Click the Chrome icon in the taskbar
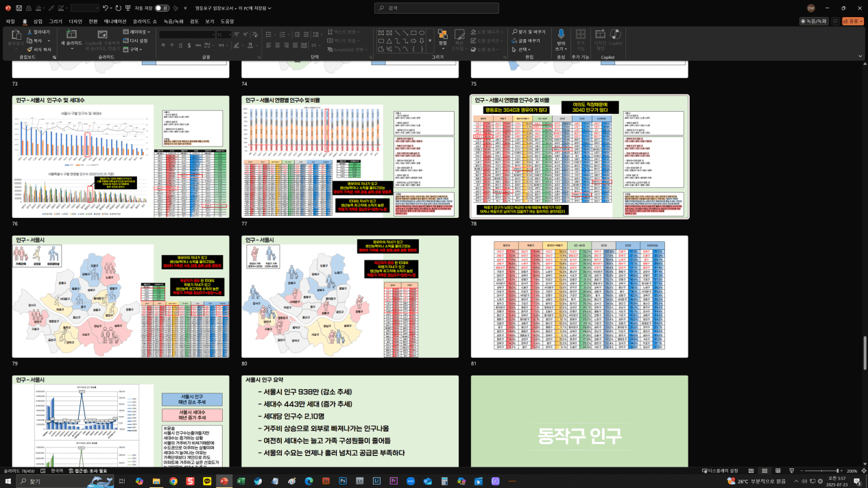868x488 pixels. [173, 481]
